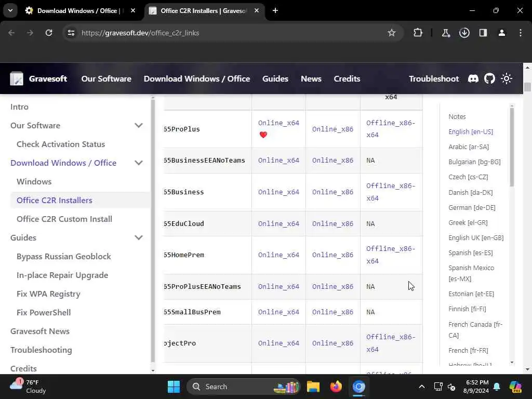The width and height of the screenshot is (532, 399).
Task: Click the taskbar Search box
Action: point(243,387)
